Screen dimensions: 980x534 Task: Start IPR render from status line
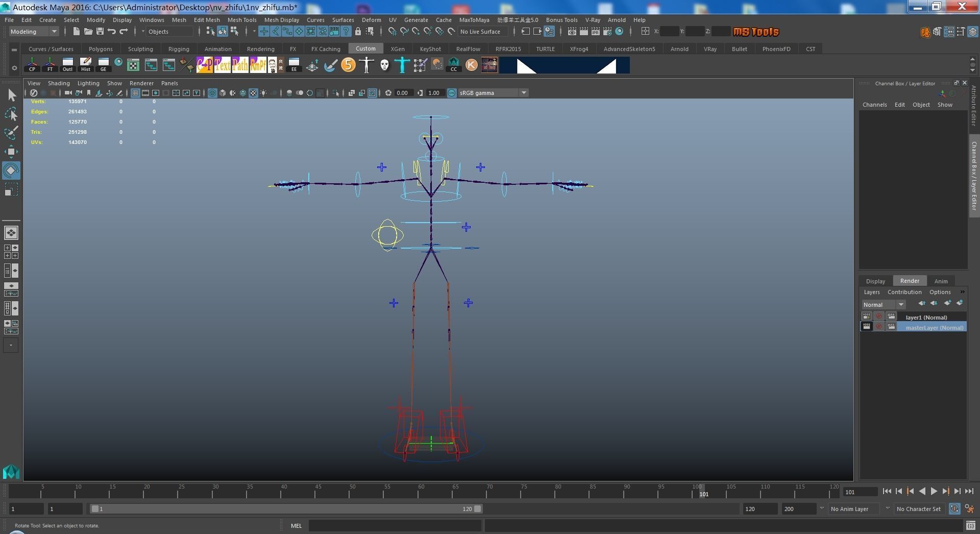(x=596, y=32)
